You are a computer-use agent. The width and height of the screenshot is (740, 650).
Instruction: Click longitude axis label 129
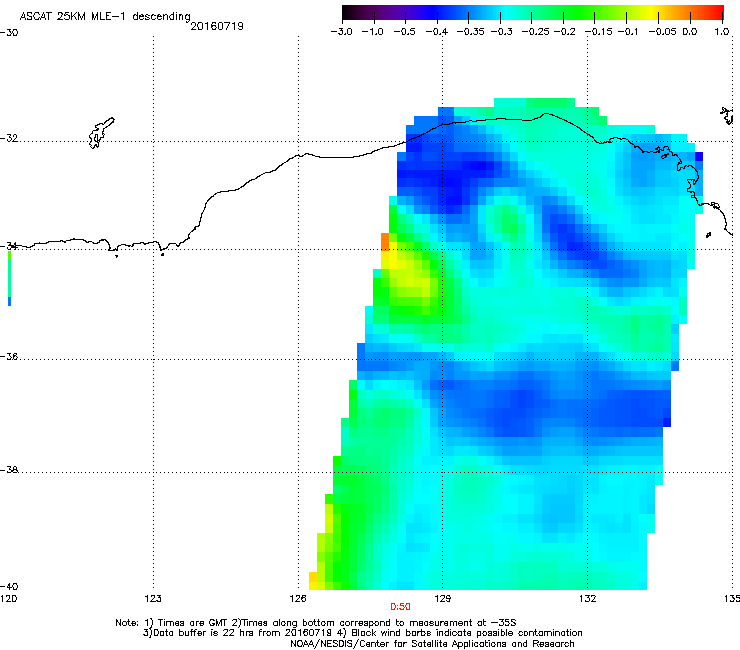(x=442, y=599)
